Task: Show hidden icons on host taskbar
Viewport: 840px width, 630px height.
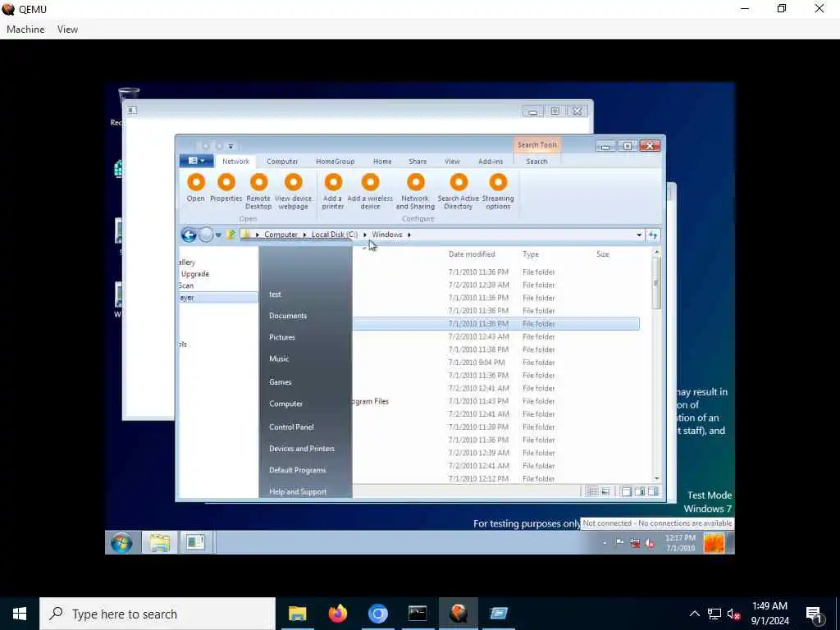Action: point(694,614)
